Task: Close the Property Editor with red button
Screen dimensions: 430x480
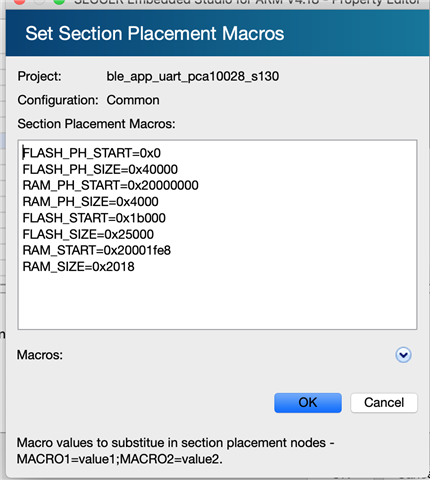Action: (x=20, y=2)
